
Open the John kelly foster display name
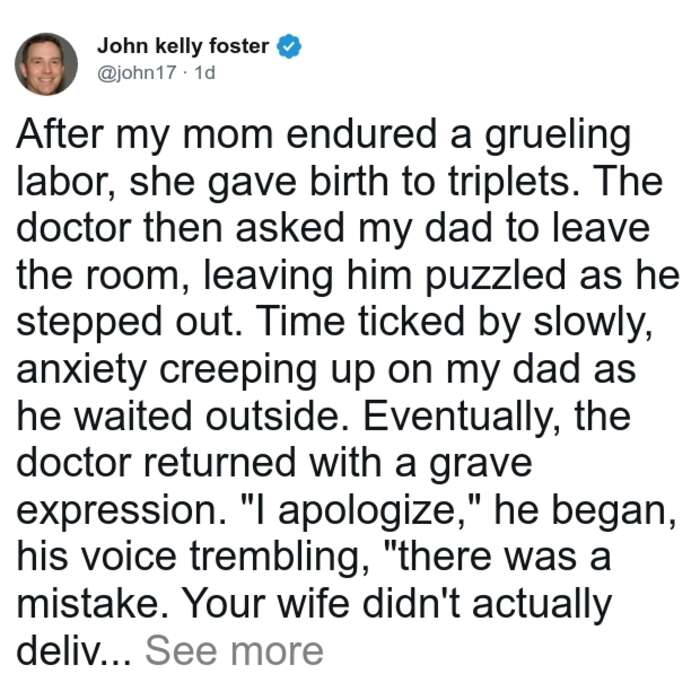click(183, 46)
